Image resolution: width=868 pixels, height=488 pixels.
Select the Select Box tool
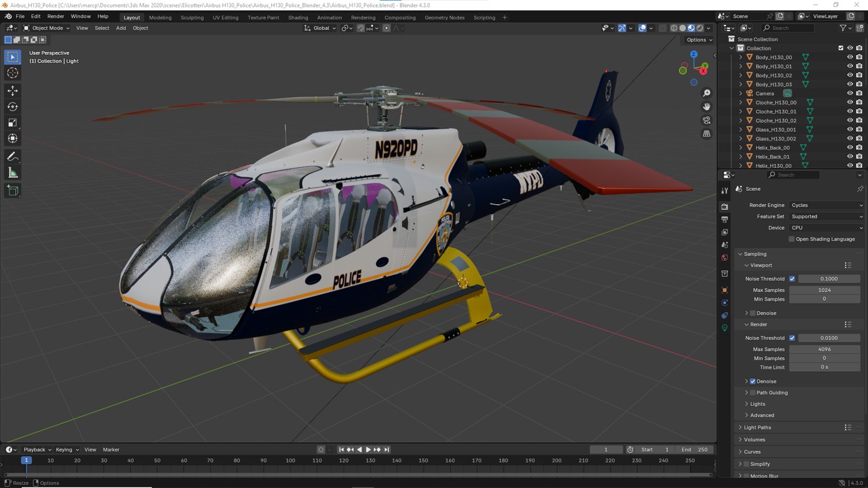pyautogui.click(x=13, y=57)
